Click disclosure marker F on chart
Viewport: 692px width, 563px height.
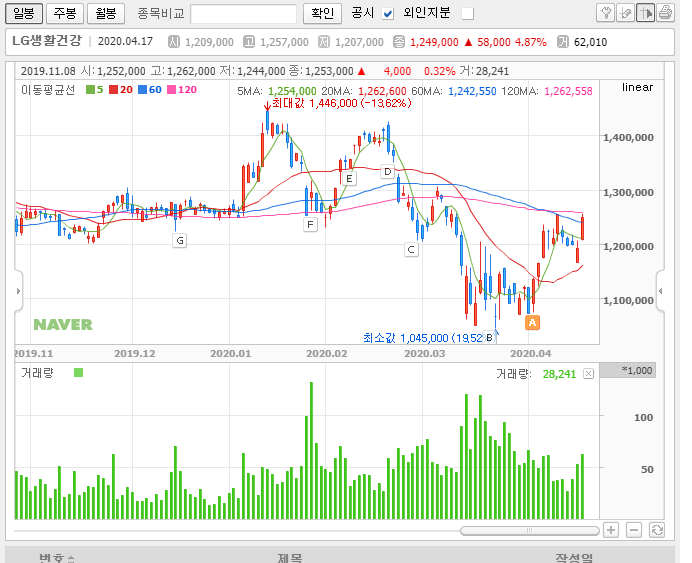[310, 225]
